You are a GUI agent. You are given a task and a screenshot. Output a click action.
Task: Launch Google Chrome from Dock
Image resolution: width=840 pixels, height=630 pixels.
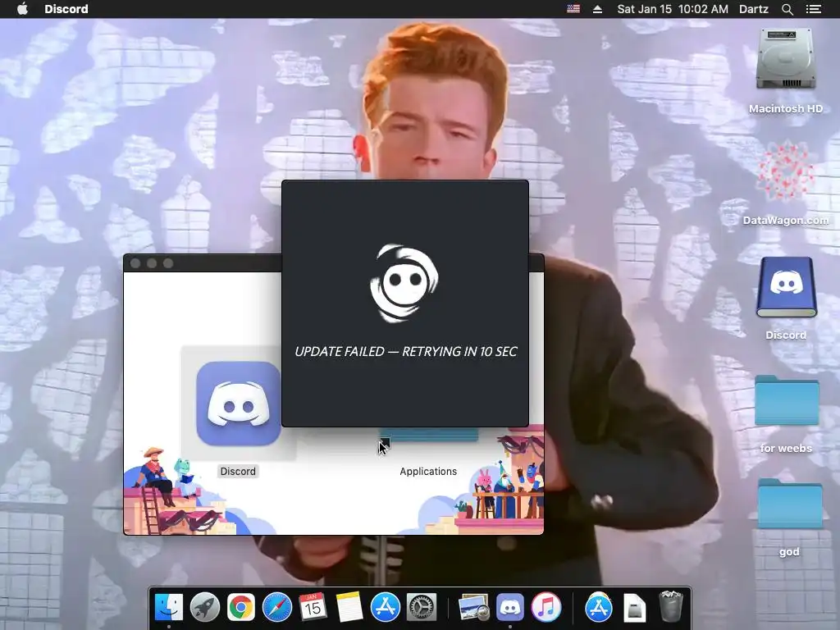[x=240, y=607]
